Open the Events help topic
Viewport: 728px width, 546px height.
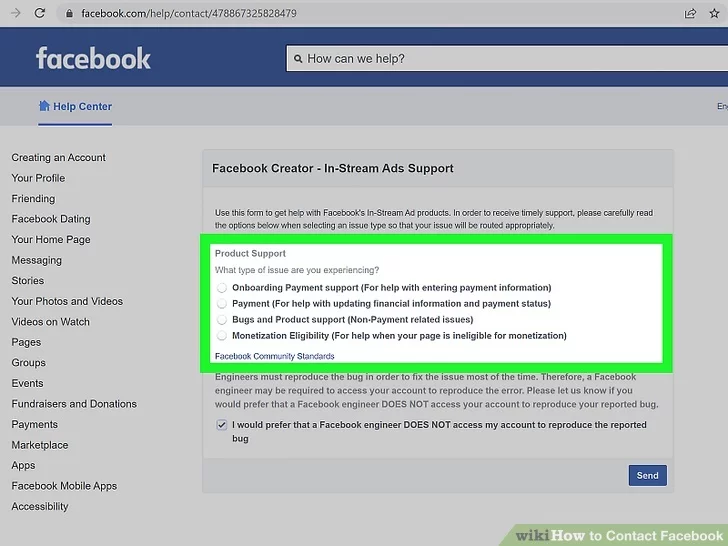pyautogui.click(x=27, y=384)
